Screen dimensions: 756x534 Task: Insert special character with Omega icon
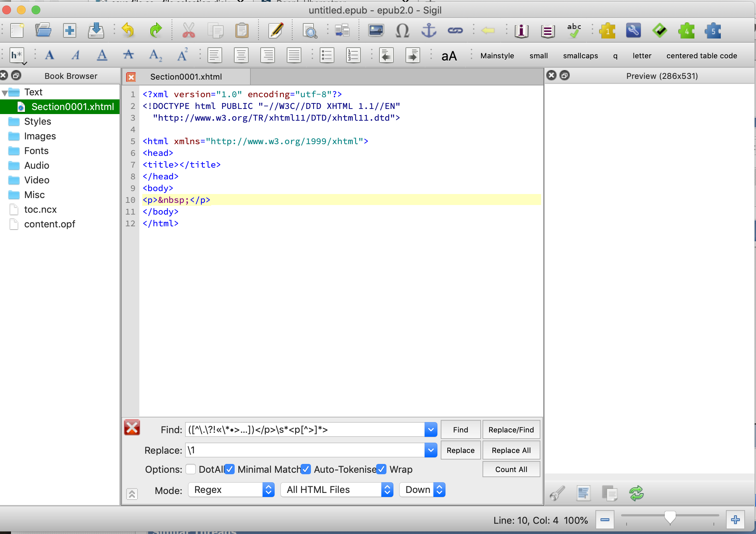click(402, 30)
